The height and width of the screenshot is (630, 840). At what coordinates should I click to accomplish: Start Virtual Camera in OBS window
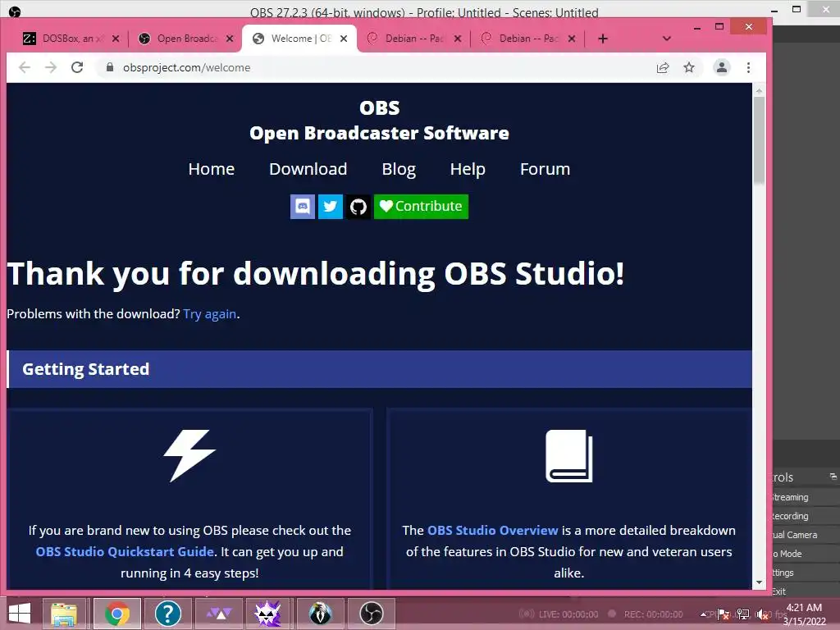click(x=806, y=535)
